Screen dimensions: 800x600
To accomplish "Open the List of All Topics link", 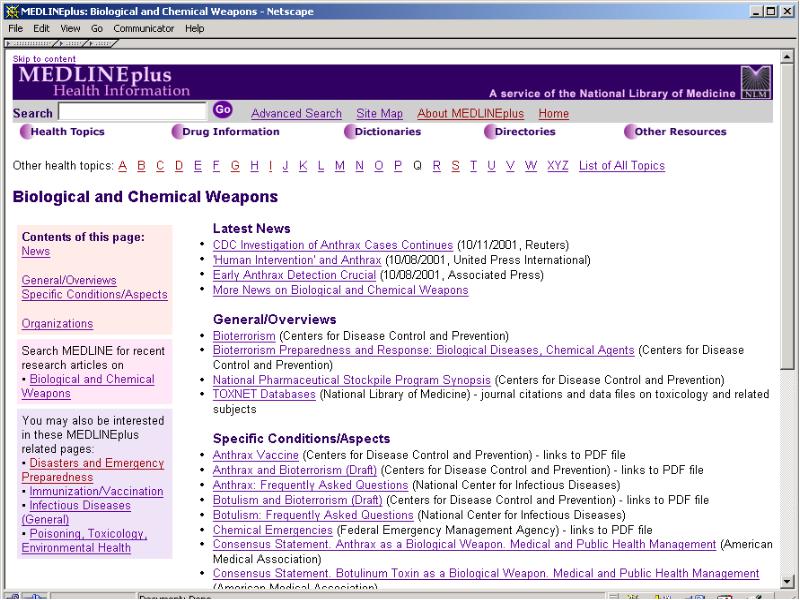I will [x=622, y=166].
